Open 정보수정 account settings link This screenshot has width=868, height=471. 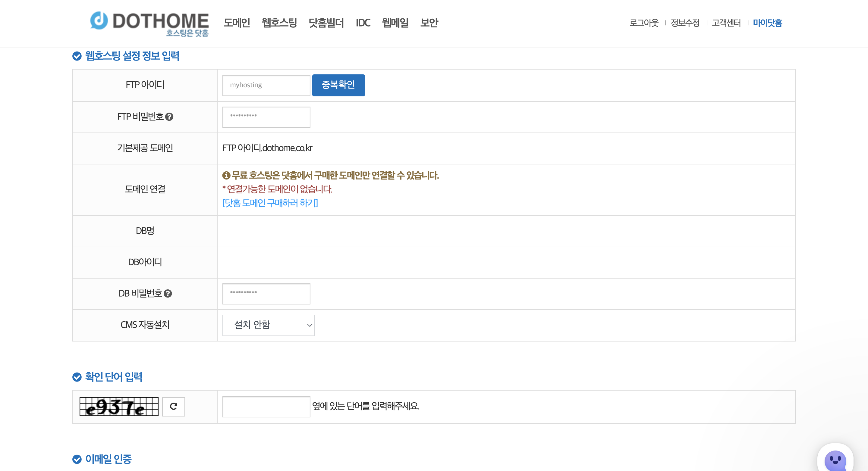click(685, 23)
